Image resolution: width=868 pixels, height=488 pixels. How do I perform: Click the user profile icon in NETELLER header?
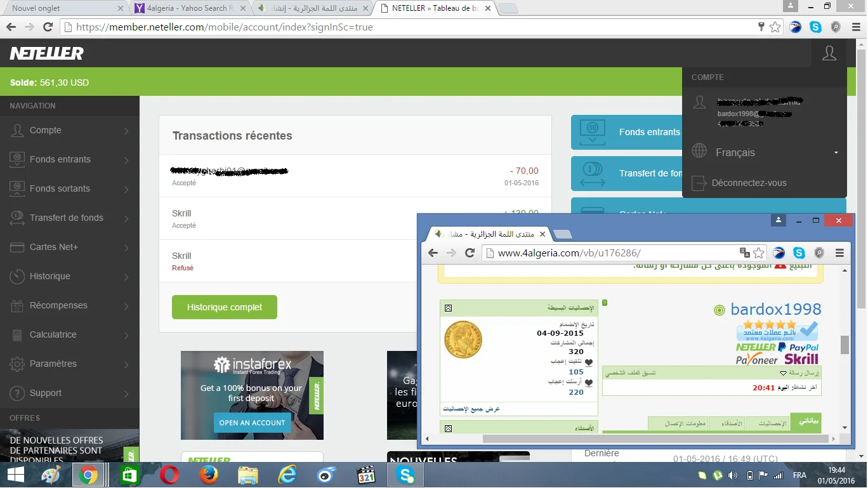(x=829, y=53)
